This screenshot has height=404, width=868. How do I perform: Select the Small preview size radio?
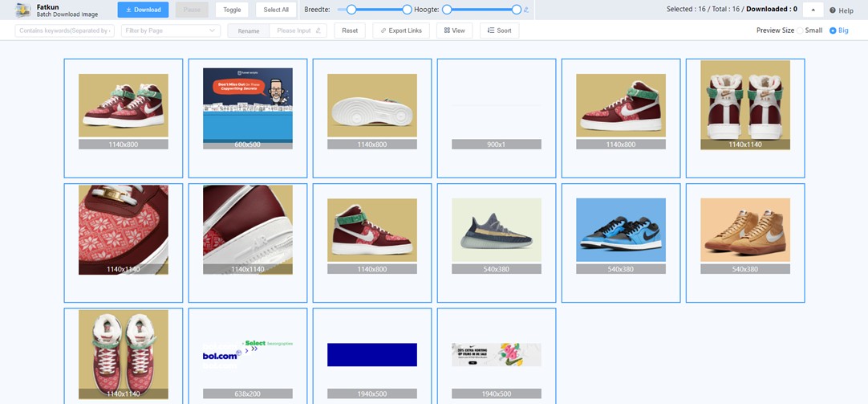800,31
